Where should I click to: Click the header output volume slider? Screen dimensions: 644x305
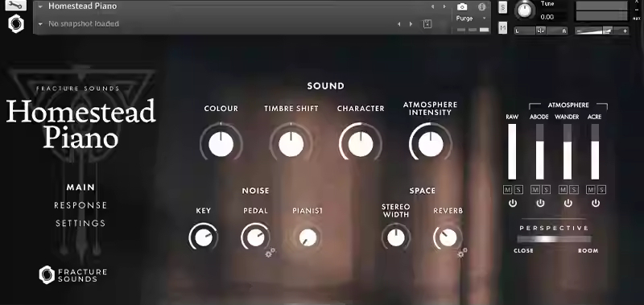[x=601, y=31]
